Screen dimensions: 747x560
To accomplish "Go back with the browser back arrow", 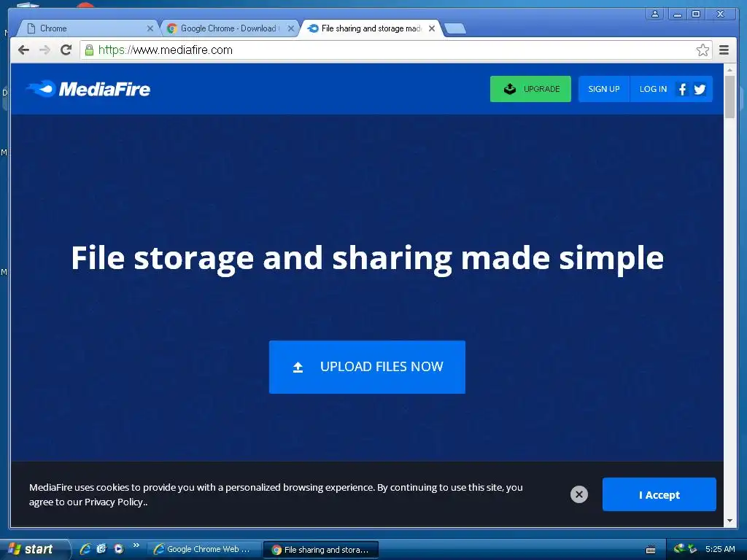I will [24, 50].
